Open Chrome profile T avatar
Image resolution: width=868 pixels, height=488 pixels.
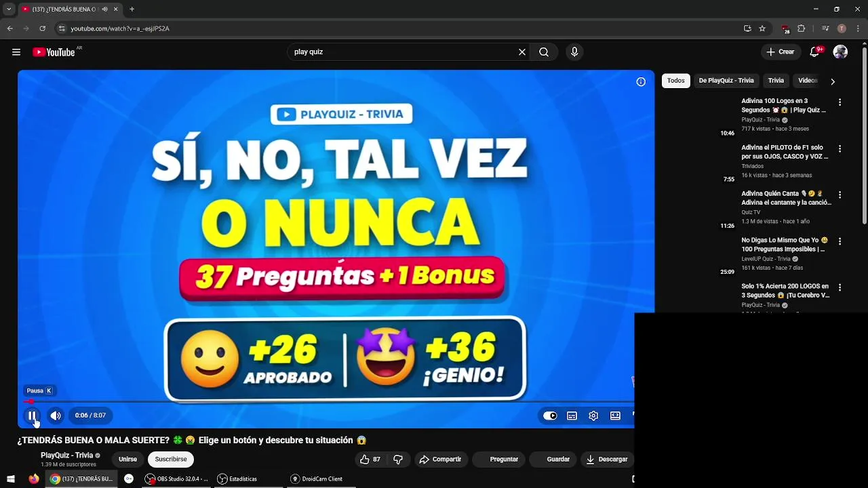(x=842, y=28)
